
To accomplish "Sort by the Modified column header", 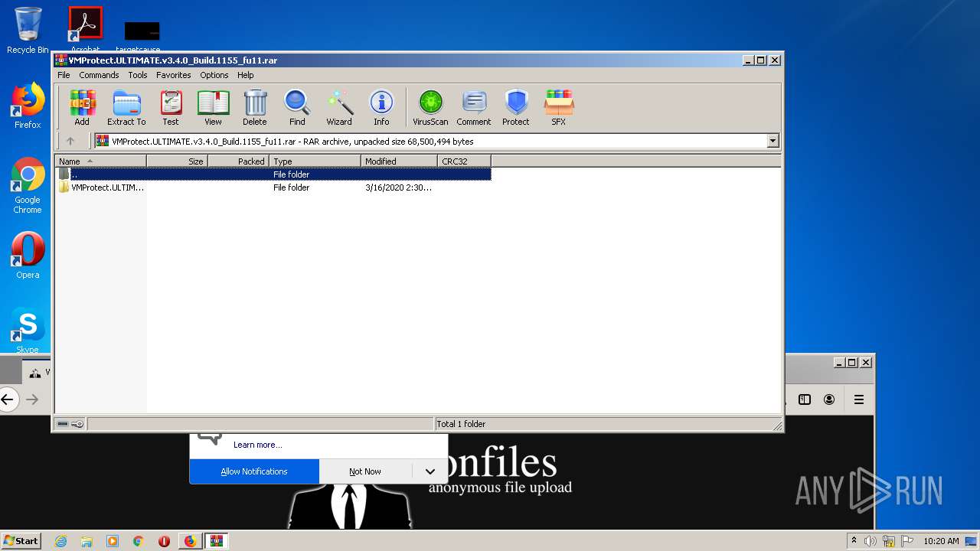I will tap(399, 161).
